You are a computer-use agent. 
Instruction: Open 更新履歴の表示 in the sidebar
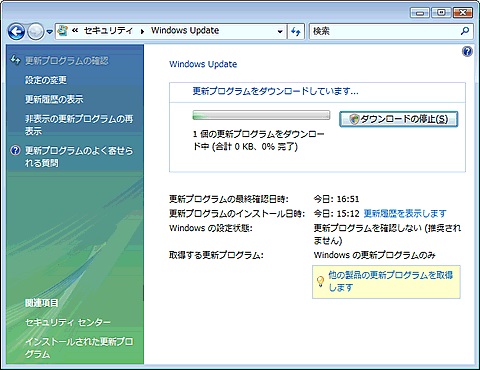point(54,99)
